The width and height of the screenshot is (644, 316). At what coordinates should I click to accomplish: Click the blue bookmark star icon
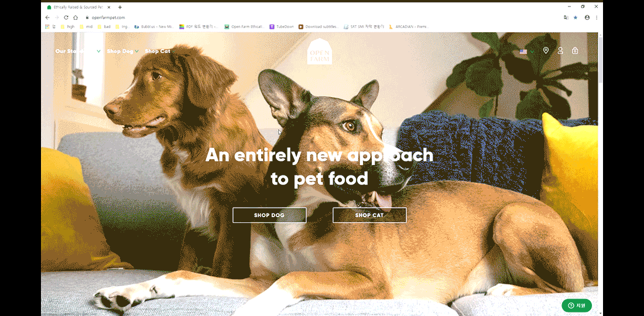(x=576, y=18)
